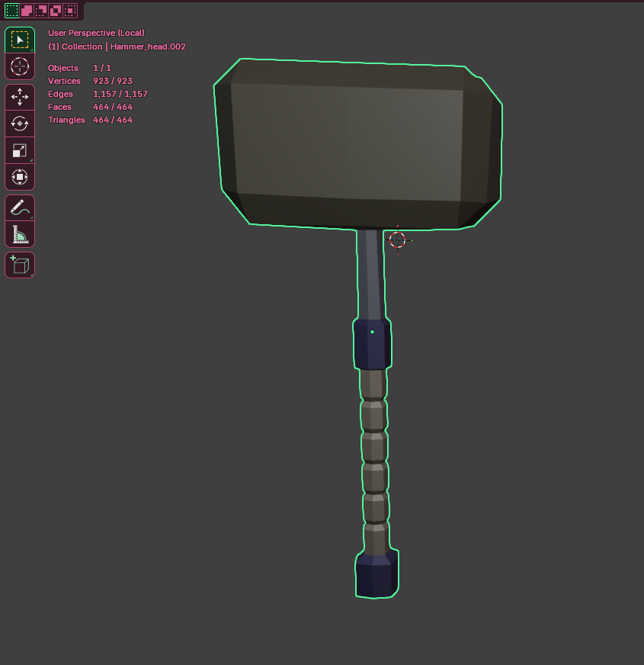
Task: Switch selection mode to Subtract
Action: (x=41, y=11)
